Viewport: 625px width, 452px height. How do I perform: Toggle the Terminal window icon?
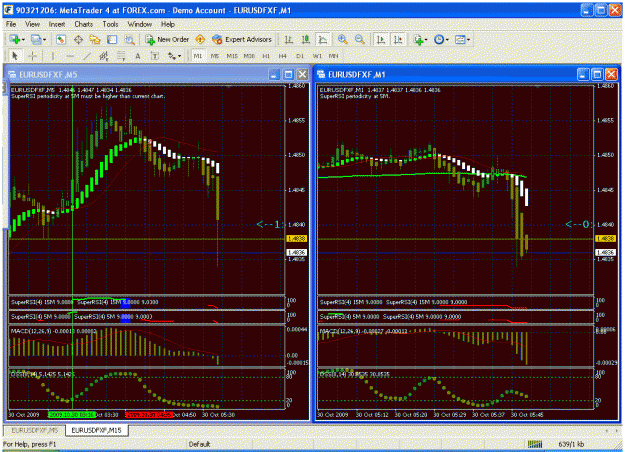click(112, 39)
